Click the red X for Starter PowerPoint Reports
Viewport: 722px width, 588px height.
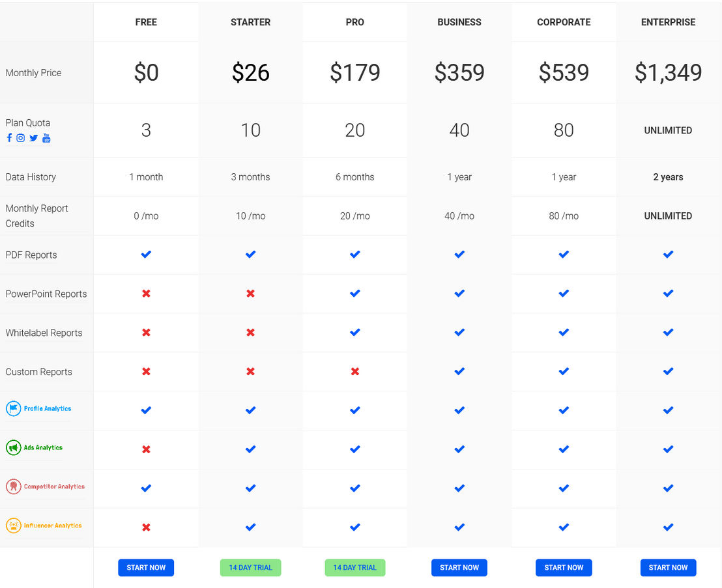(250, 294)
